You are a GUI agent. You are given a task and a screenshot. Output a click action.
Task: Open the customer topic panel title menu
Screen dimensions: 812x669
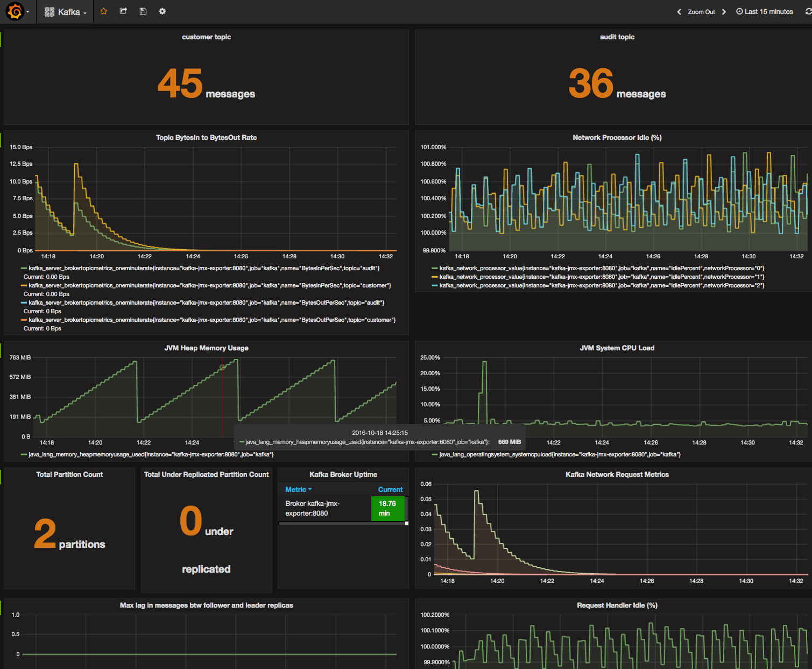[x=206, y=37]
